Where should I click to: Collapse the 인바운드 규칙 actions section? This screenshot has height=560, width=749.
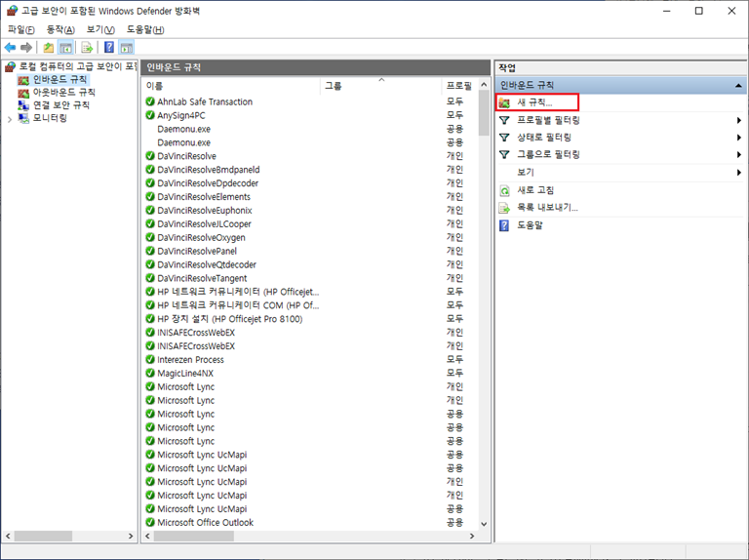click(738, 86)
